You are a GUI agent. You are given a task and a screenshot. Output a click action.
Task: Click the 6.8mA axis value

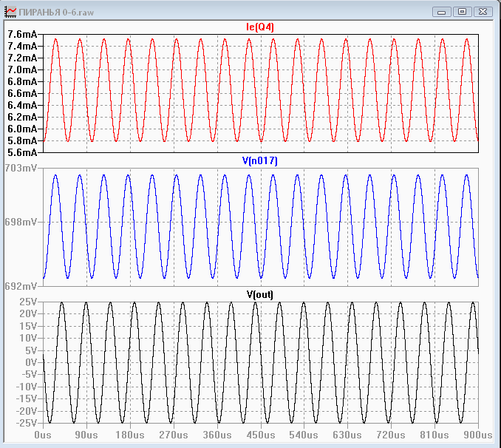point(22,81)
